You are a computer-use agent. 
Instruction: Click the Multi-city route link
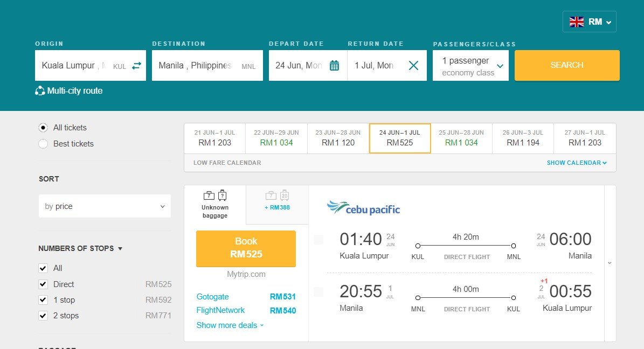tap(75, 90)
